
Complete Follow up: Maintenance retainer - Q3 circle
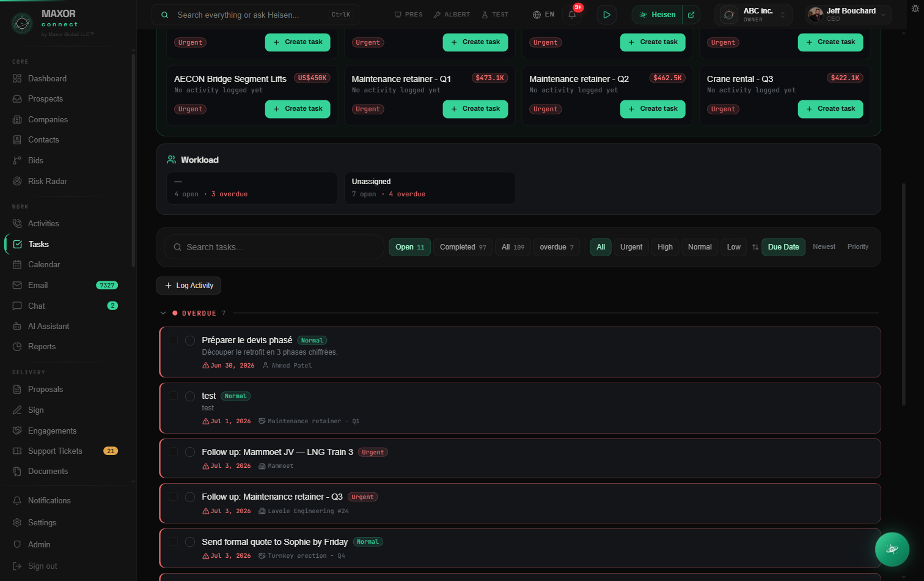(x=190, y=497)
